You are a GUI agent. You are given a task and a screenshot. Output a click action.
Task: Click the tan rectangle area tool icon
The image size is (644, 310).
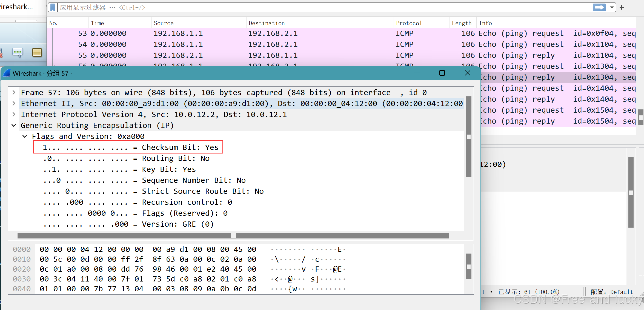37,52
